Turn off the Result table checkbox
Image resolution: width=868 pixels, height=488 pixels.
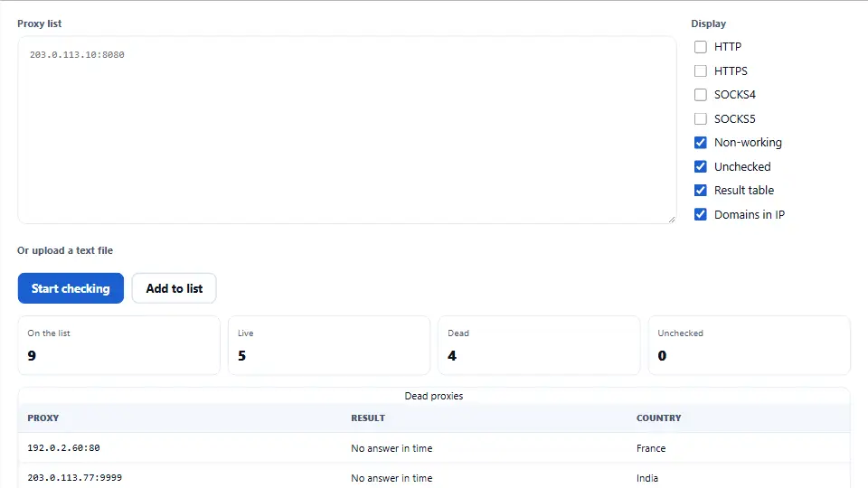tap(700, 191)
